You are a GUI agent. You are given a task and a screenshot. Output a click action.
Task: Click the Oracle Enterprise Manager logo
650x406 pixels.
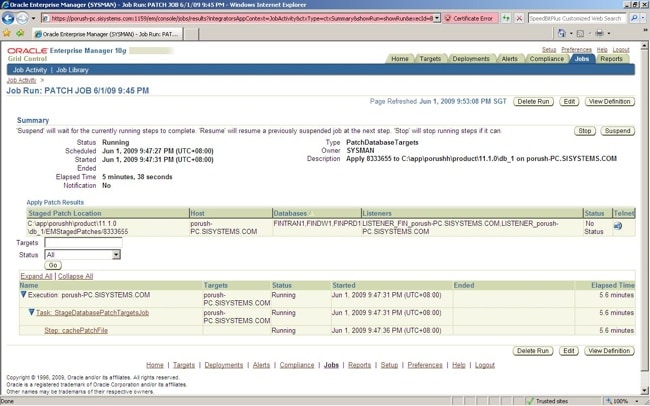66,51
